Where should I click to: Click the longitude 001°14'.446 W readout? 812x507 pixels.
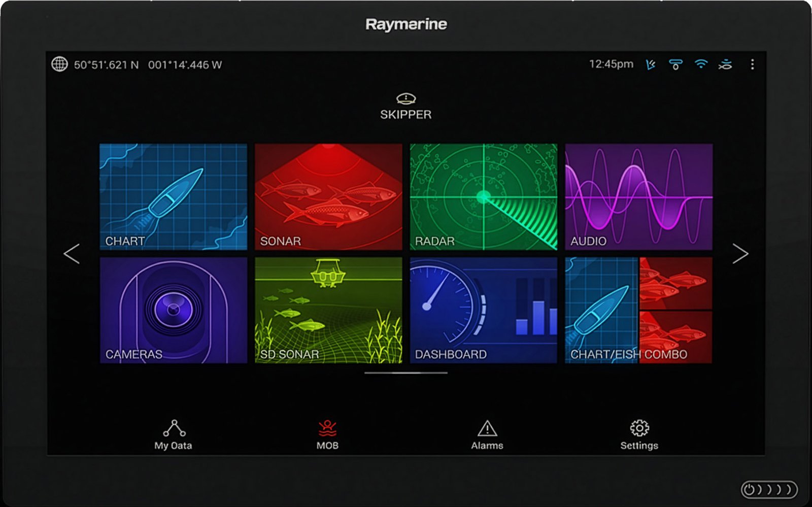click(x=185, y=65)
